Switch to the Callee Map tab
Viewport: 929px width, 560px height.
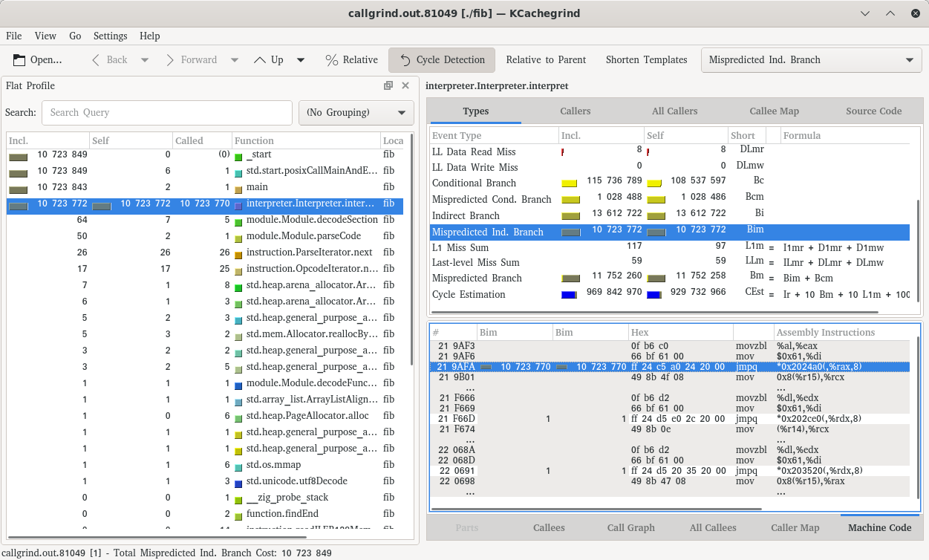[774, 111]
